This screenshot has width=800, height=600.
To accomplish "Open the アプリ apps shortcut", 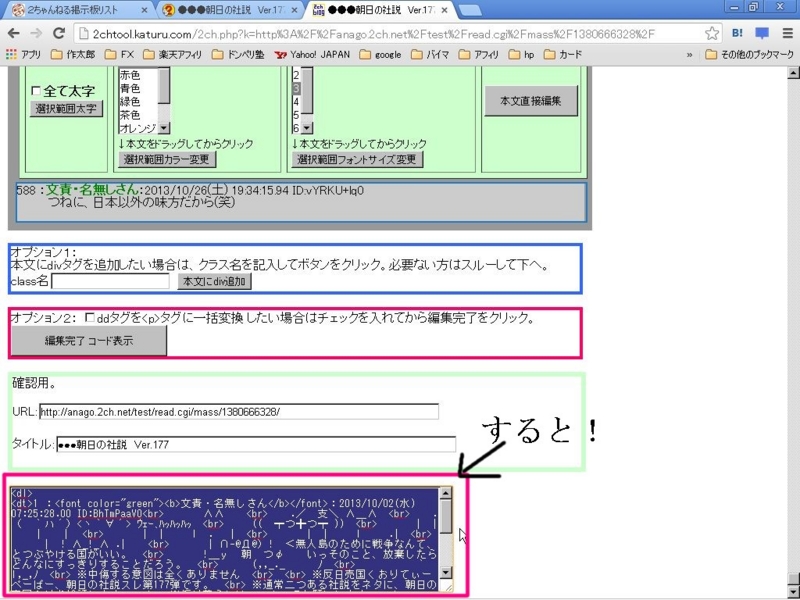I will click(x=23, y=54).
